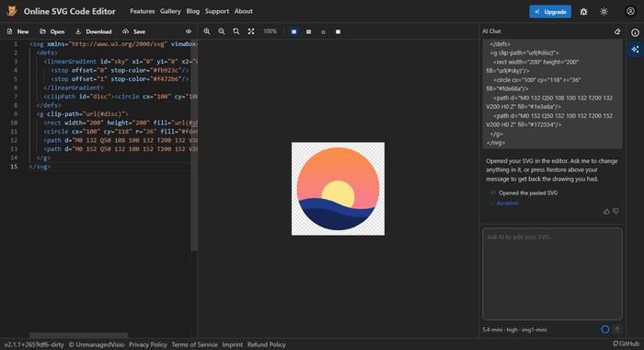This screenshot has height=350, width=644.
Task: Open the Refund Policy link
Action: (267, 344)
